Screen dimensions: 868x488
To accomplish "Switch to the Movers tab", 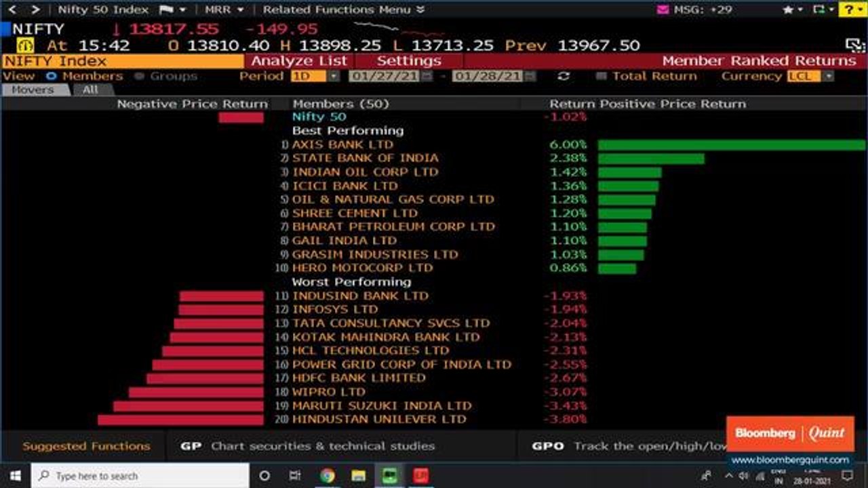I will tap(34, 89).
